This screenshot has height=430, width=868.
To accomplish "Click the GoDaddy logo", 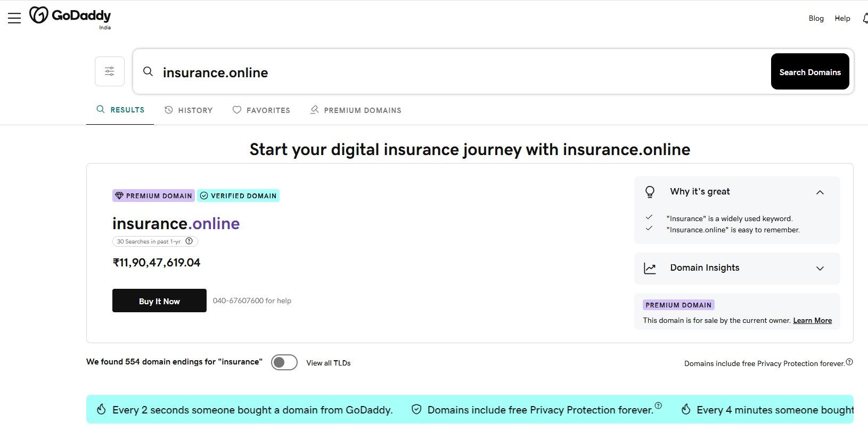I will pyautogui.click(x=70, y=16).
